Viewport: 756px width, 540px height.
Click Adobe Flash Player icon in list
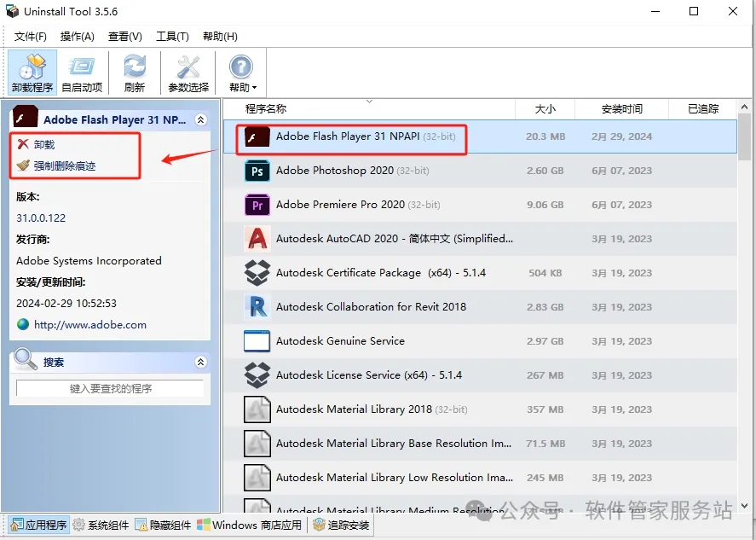[x=257, y=137]
